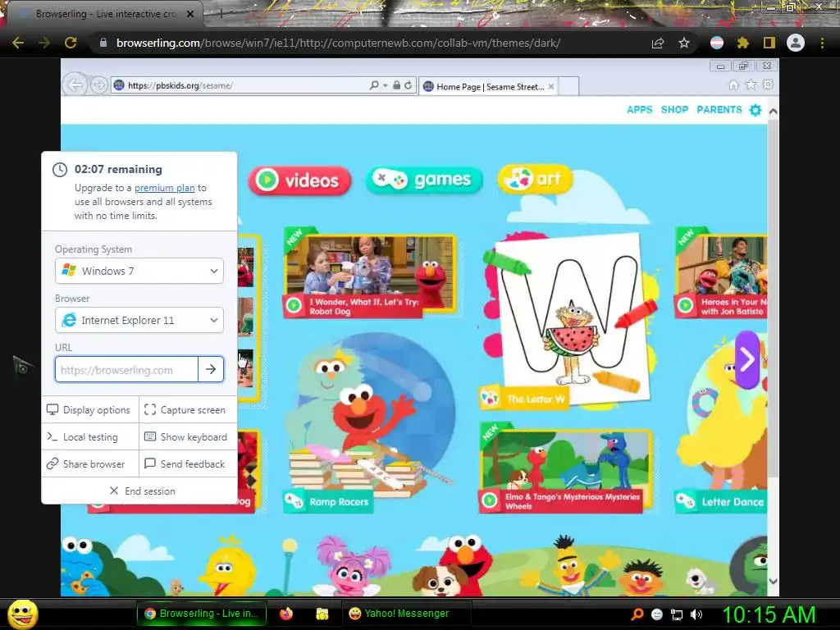840x630 pixels.
Task: Open the SHOP link on PBS Kids
Action: tap(674, 109)
